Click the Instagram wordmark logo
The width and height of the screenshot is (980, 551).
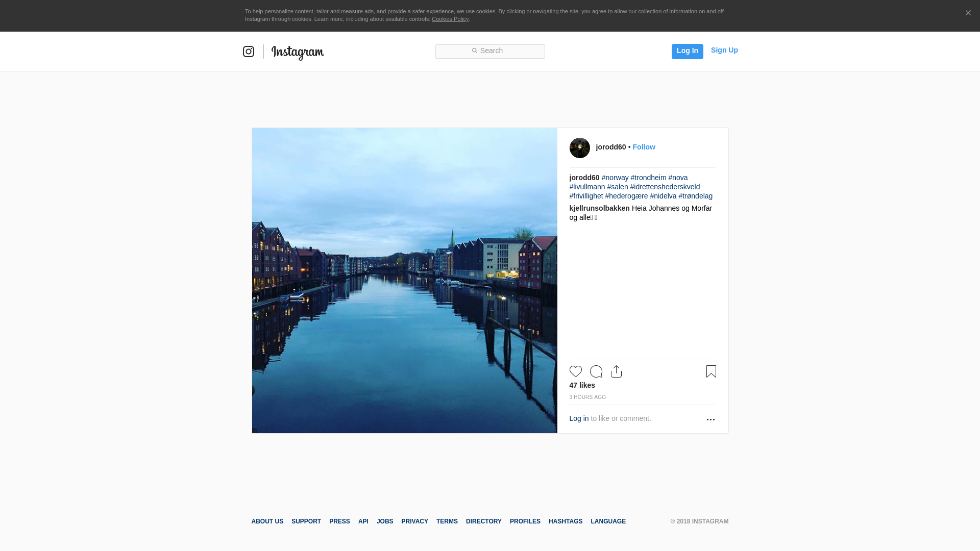coord(298,52)
